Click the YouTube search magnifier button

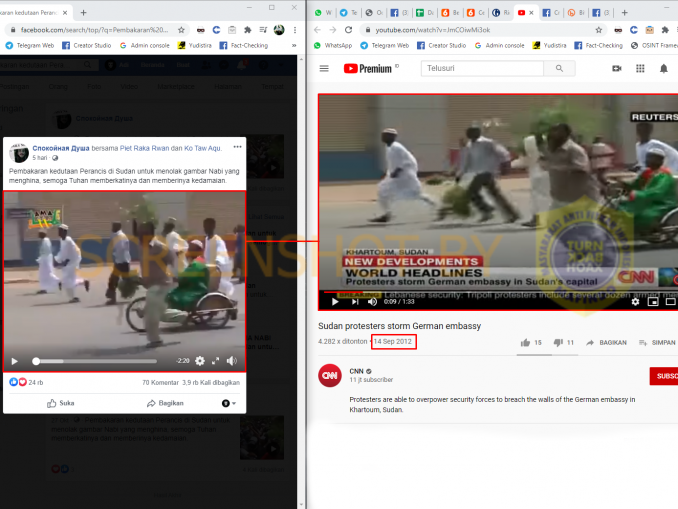pyautogui.click(x=559, y=68)
